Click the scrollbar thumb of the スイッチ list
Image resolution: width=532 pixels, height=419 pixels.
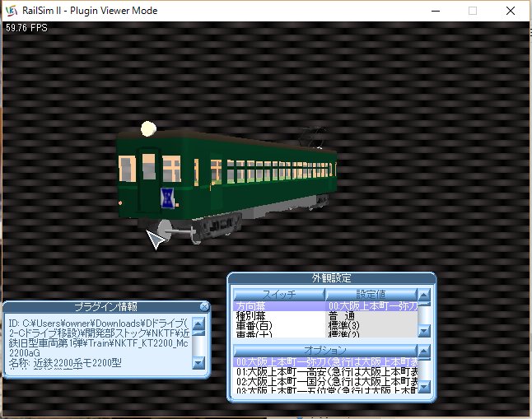click(x=424, y=304)
